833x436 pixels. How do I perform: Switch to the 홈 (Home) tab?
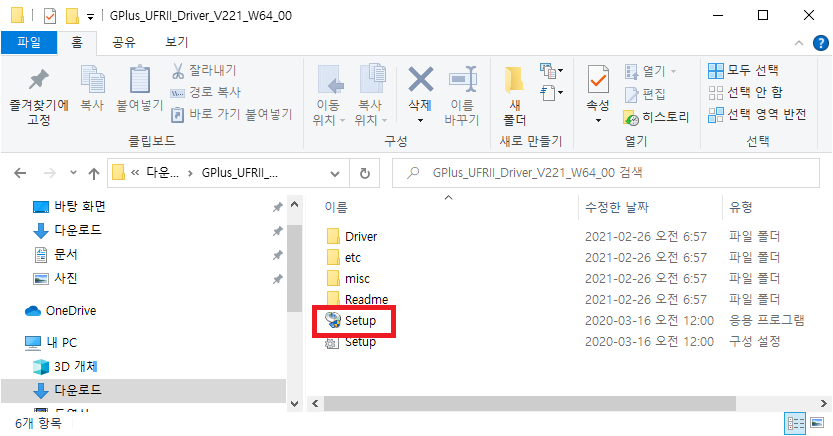(x=77, y=42)
